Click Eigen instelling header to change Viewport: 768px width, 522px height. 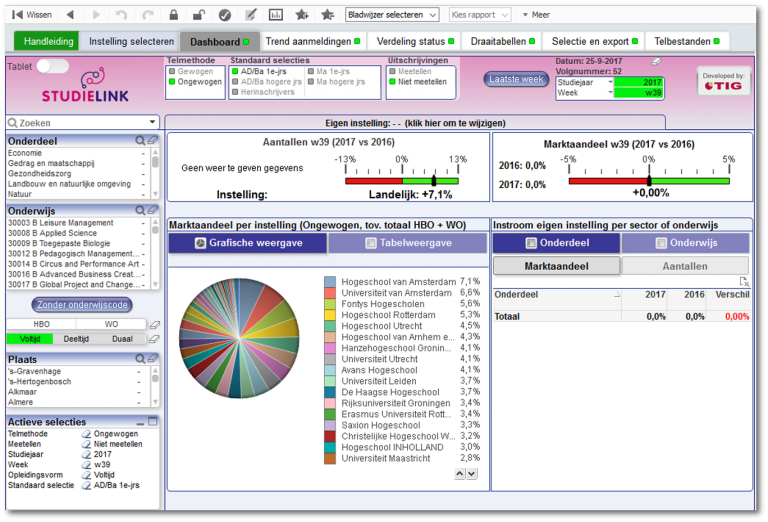(x=415, y=123)
